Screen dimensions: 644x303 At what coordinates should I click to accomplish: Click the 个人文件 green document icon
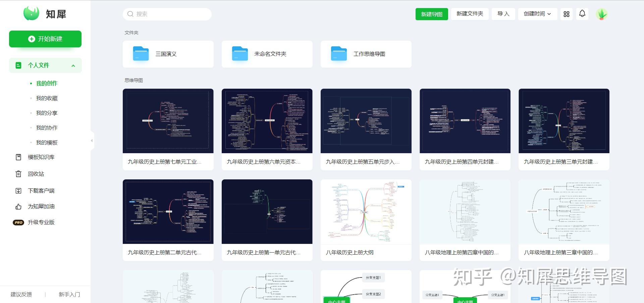click(x=18, y=66)
